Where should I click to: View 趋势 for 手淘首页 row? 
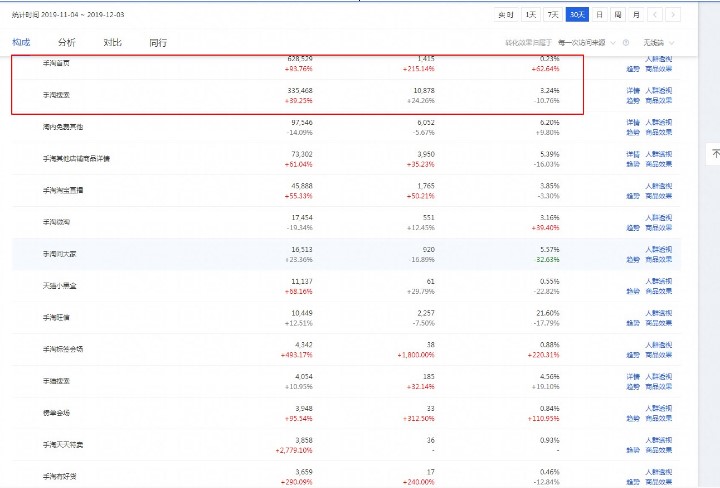632,70
